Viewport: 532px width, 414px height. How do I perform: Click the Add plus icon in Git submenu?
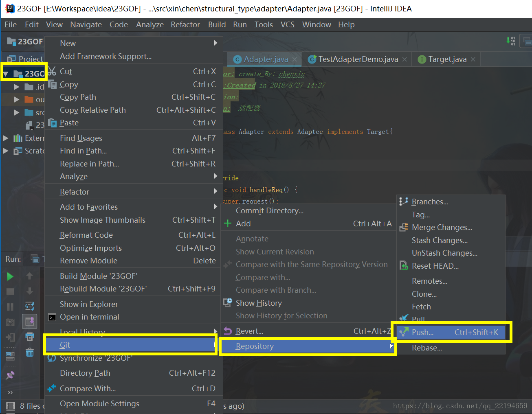click(x=228, y=223)
